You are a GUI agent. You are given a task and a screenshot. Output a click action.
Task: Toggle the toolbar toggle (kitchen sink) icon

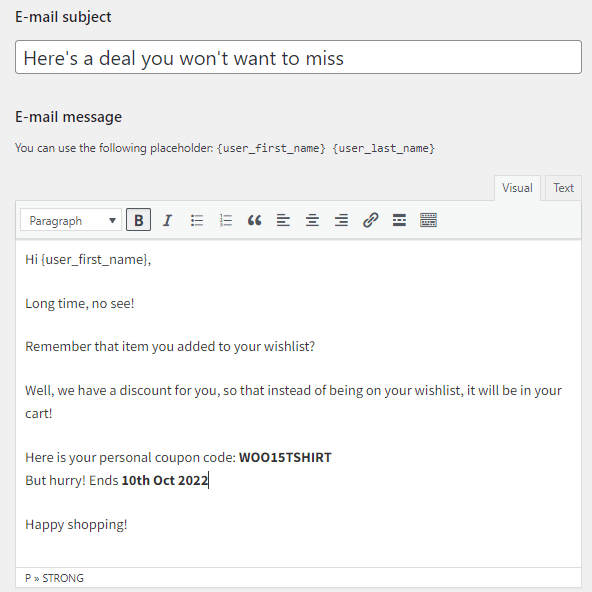pyautogui.click(x=428, y=220)
